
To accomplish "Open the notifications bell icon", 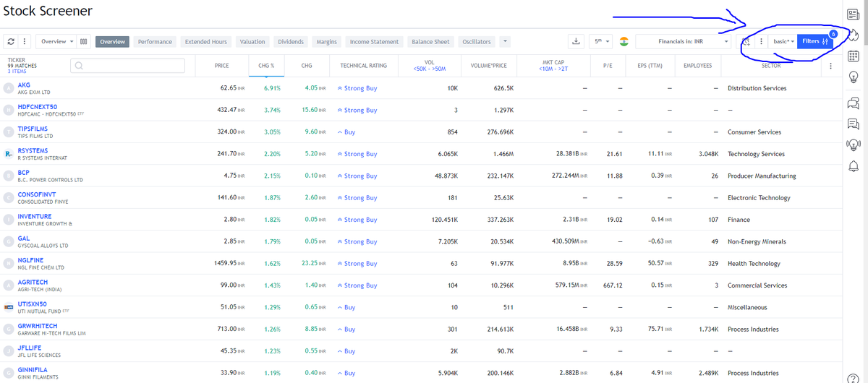I will pyautogui.click(x=853, y=166).
